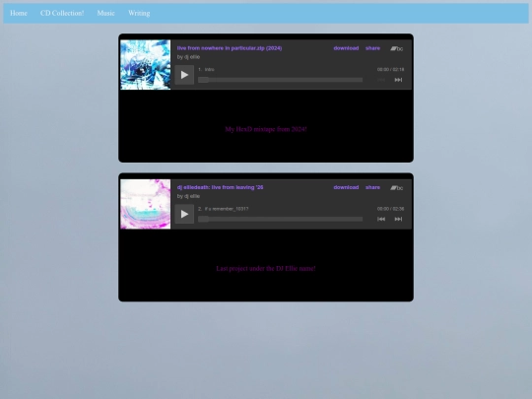This screenshot has height=399, width=532.
Task: Go to CD Collection! page
Action: coord(62,13)
